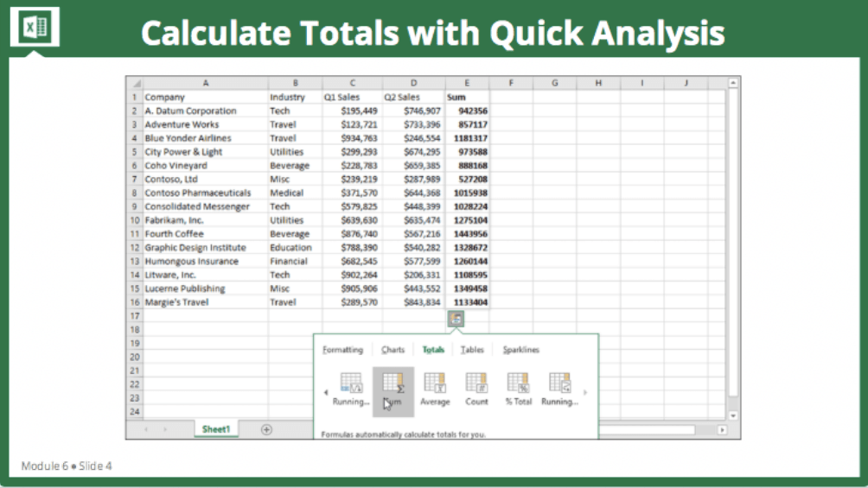This screenshot has width=868, height=488.
Task: Click the Company header cell
Action: [x=206, y=97]
